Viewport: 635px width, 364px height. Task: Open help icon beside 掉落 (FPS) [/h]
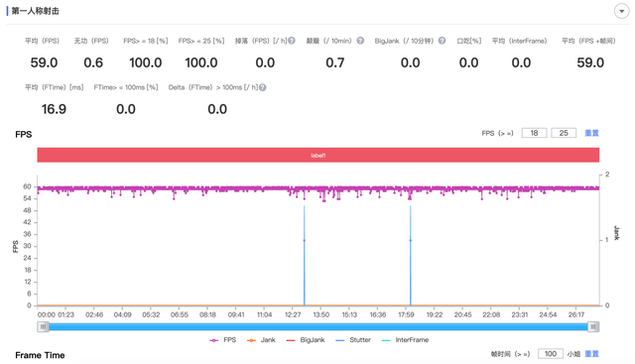(x=292, y=41)
